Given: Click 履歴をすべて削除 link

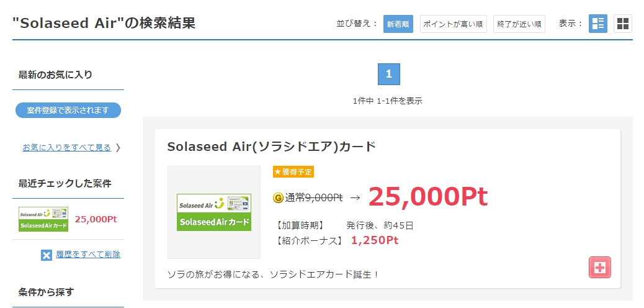Looking at the screenshot, I should [88, 255].
